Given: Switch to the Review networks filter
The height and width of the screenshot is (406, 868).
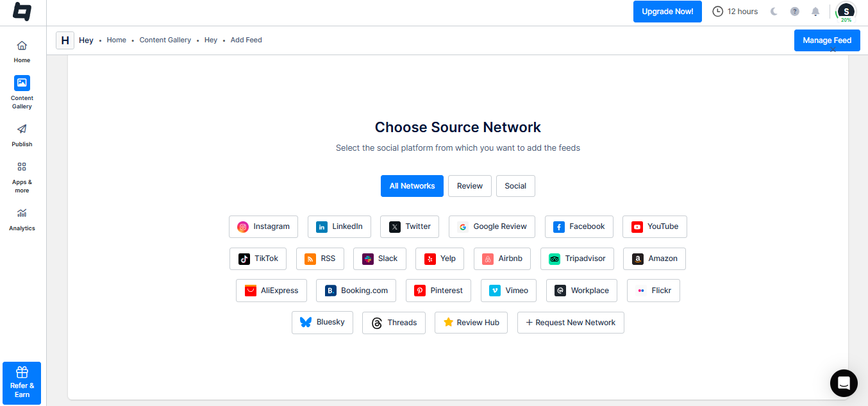Looking at the screenshot, I should (469, 185).
